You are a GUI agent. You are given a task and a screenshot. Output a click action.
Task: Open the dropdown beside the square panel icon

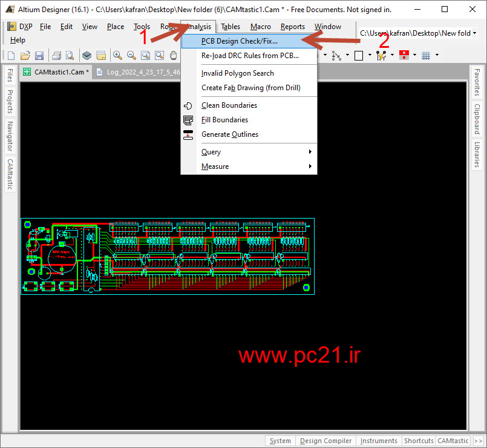pos(370,55)
